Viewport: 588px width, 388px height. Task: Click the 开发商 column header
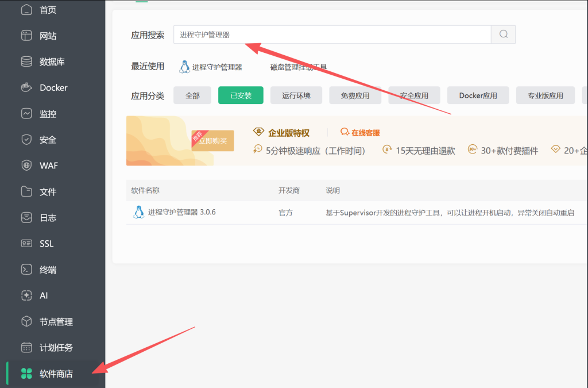(x=289, y=190)
